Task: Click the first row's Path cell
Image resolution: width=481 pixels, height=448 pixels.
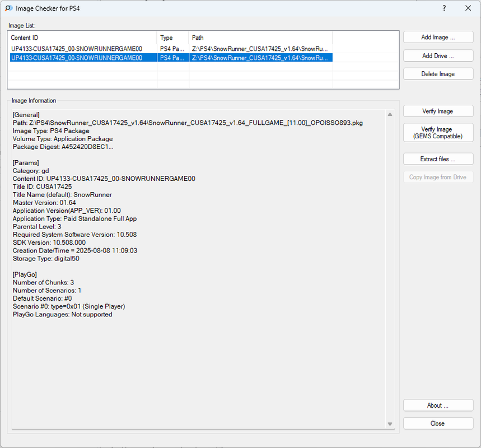Action: click(260, 49)
